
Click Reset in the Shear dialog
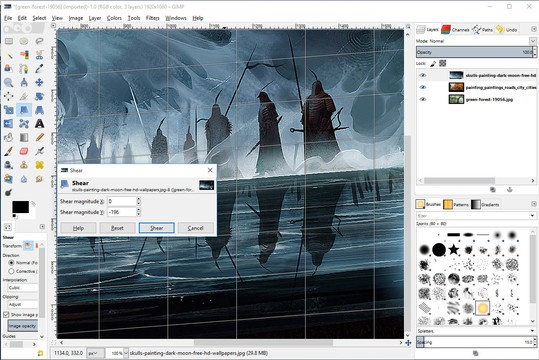click(x=117, y=228)
